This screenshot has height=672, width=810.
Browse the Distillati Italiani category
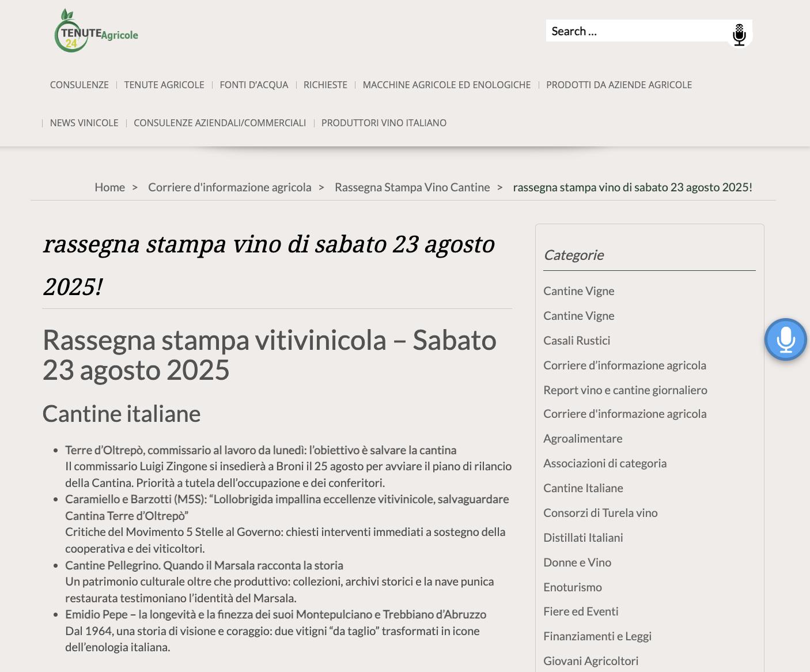pos(583,538)
